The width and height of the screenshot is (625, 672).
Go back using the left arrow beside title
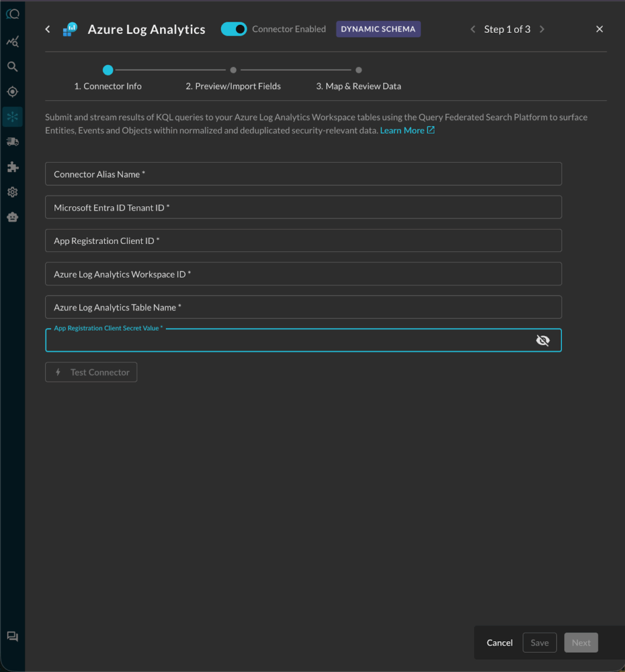[x=48, y=29]
